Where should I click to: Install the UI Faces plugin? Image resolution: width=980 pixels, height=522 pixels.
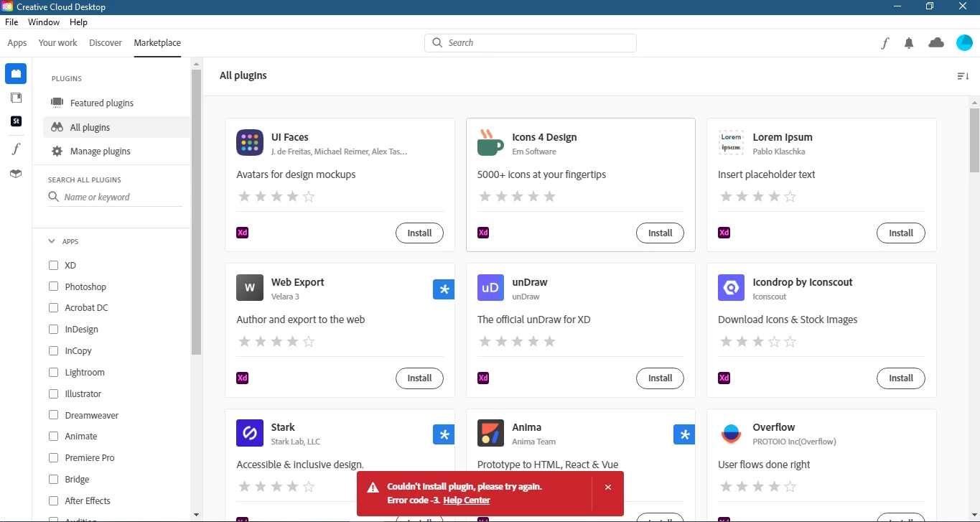(419, 233)
